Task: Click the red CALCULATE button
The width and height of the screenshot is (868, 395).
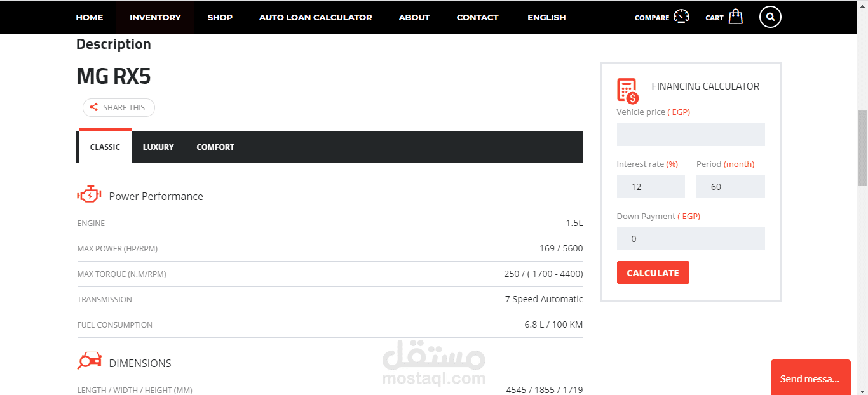Action: point(653,272)
